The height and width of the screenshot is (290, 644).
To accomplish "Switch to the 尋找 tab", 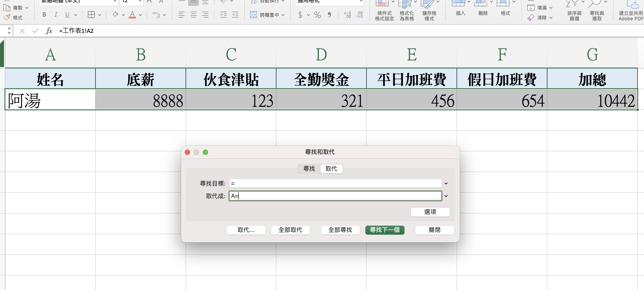I will (309, 169).
